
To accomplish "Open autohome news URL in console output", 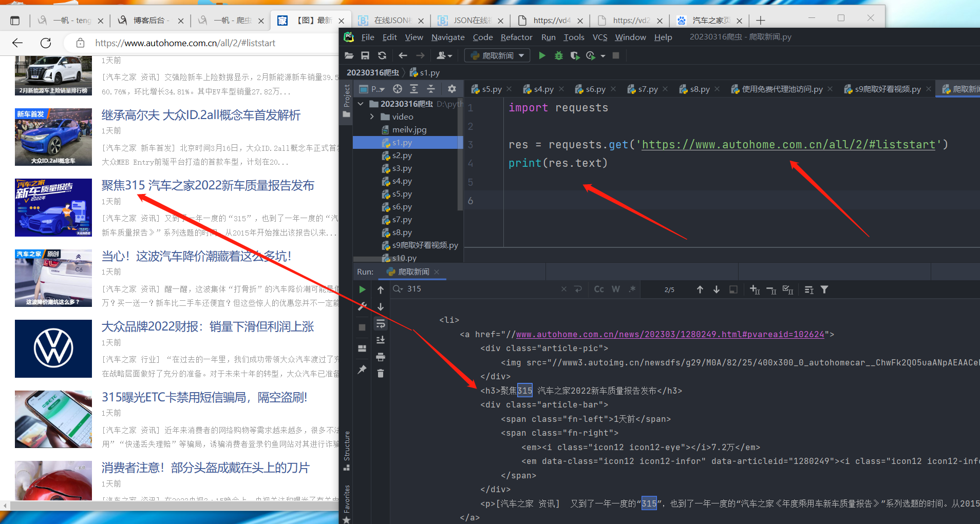I will [670, 334].
